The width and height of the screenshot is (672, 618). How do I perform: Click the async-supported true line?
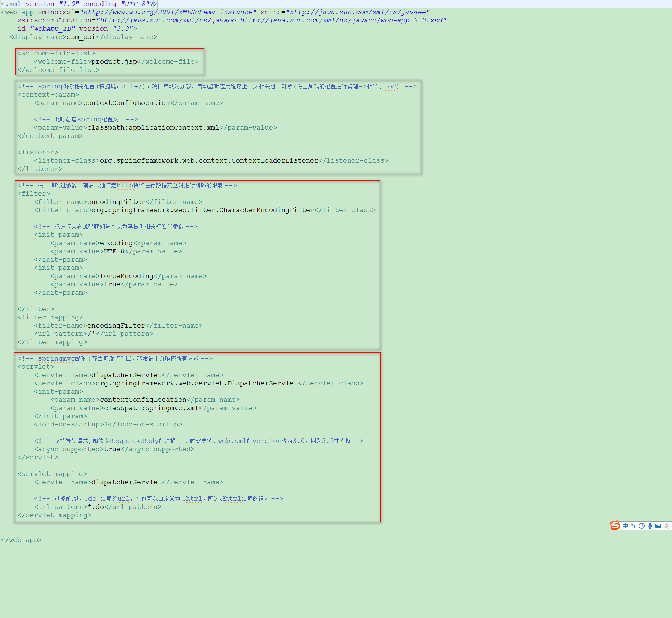pos(114,449)
